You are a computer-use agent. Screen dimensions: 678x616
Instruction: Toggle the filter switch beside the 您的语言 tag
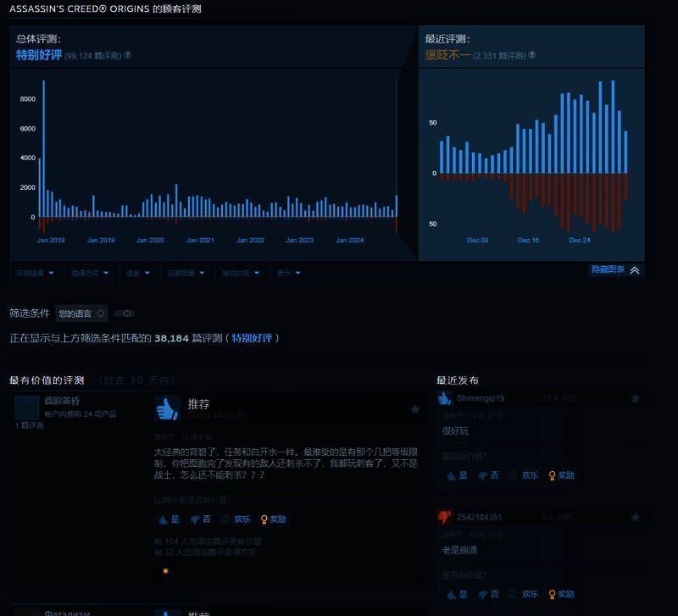coord(125,313)
